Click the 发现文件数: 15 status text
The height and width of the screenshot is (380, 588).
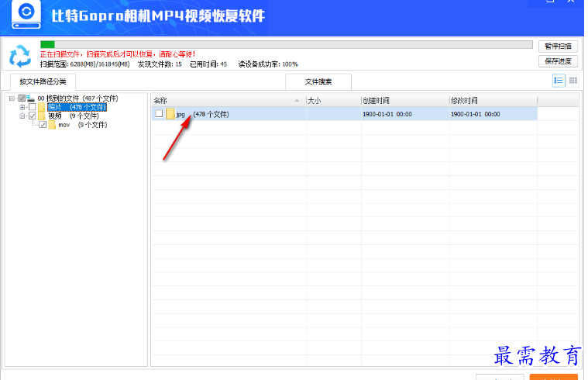pyautogui.click(x=160, y=64)
